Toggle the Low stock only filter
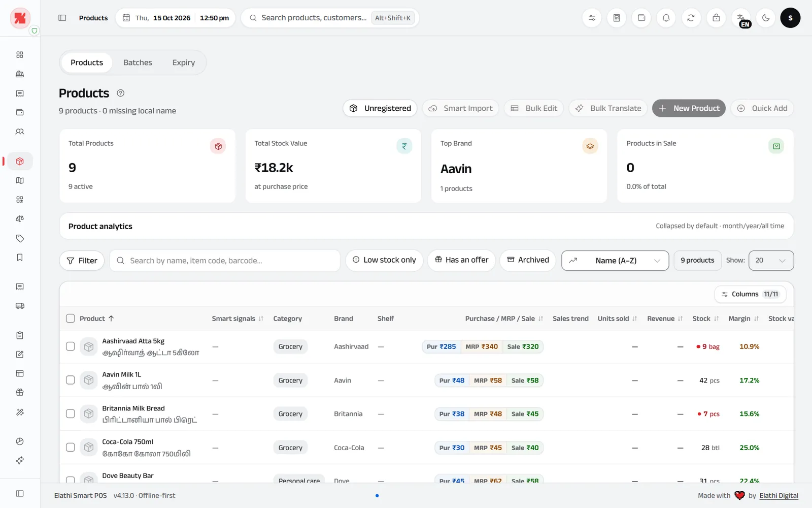Image resolution: width=812 pixels, height=508 pixels. 384,260
